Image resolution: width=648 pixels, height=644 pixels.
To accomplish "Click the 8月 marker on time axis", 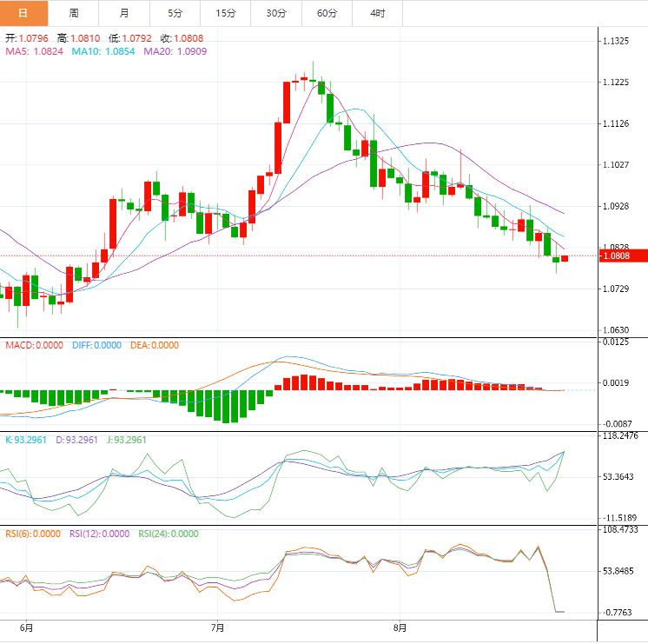I will click(x=400, y=627).
